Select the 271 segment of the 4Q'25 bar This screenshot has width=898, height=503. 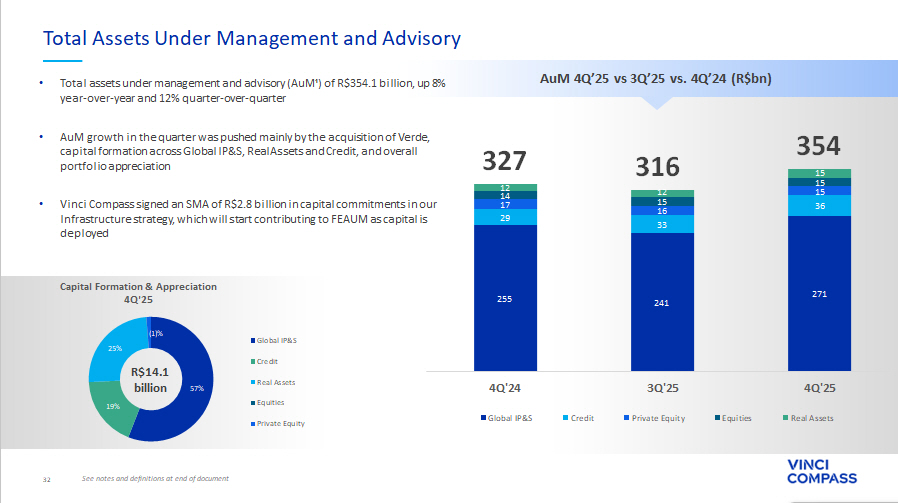coord(819,294)
